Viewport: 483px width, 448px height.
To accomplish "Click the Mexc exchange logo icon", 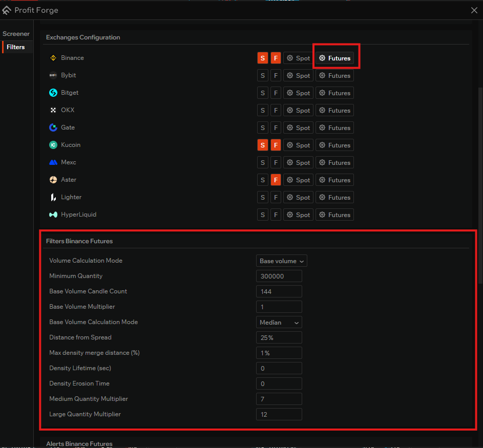I will pyautogui.click(x=53, y=162).
